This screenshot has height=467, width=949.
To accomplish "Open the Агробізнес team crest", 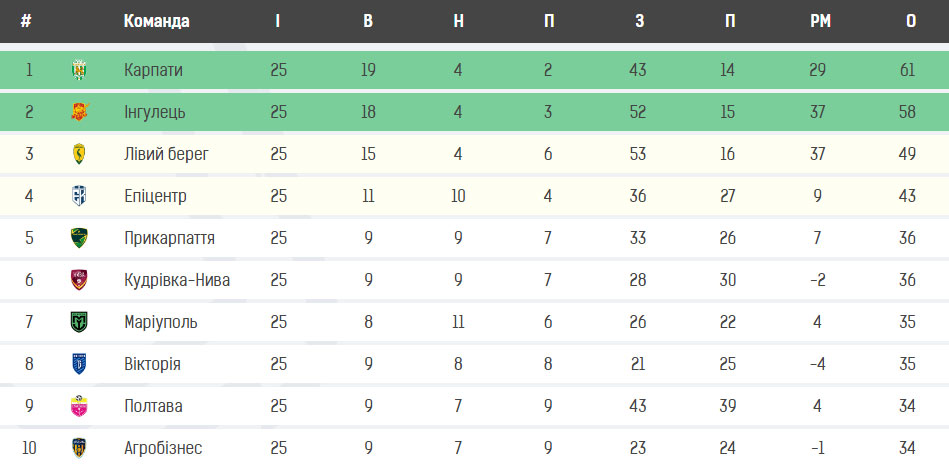I will click(x=79, y=448).
